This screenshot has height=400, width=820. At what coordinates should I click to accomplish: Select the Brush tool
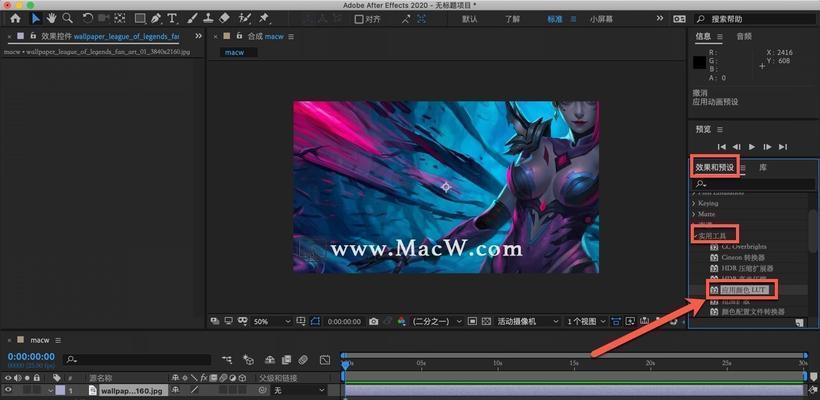(x=192, y=18)
